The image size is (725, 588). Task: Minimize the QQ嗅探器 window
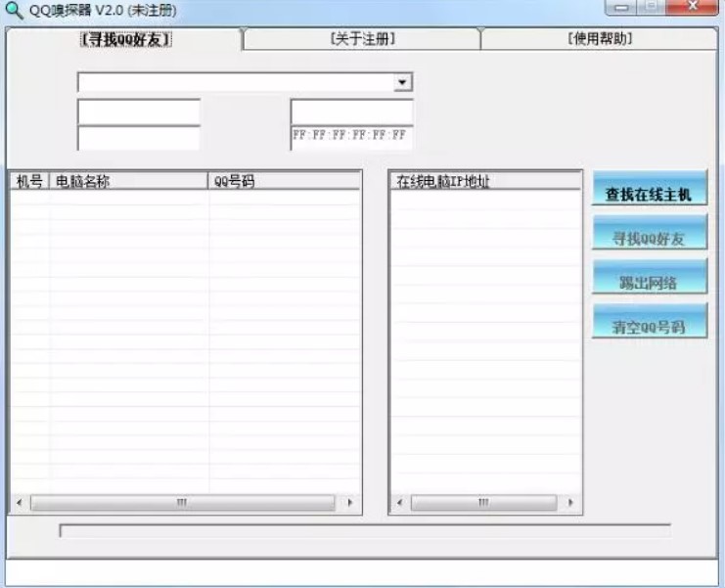point(621,8)
